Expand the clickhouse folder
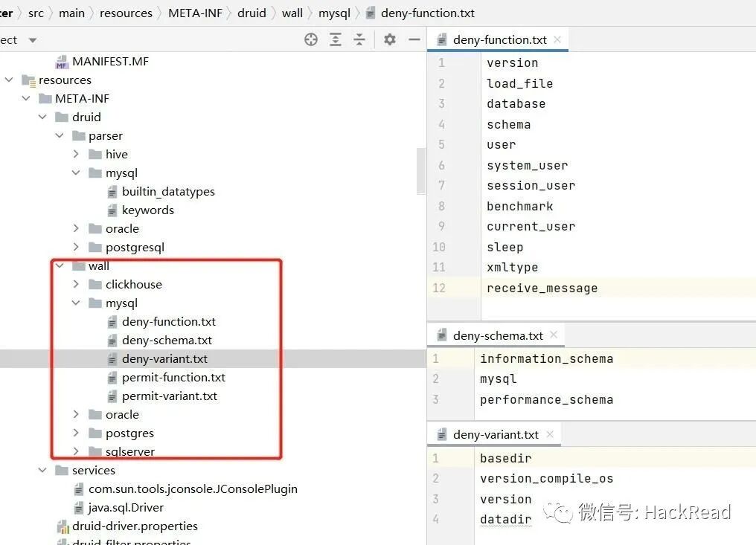This screenshot has height=545, width=756. point(76,284)
